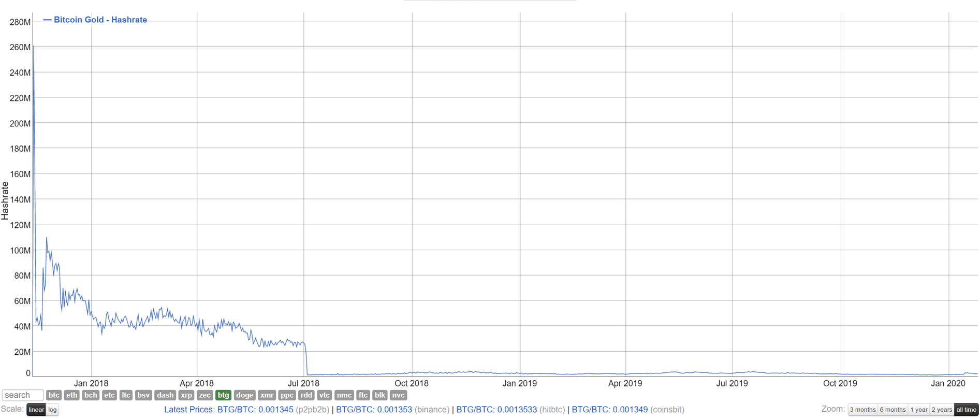The width and height of the screenshot is (980, 419).
Task: Zoom the chart to 6 months
Action: (x=893, y=410)
